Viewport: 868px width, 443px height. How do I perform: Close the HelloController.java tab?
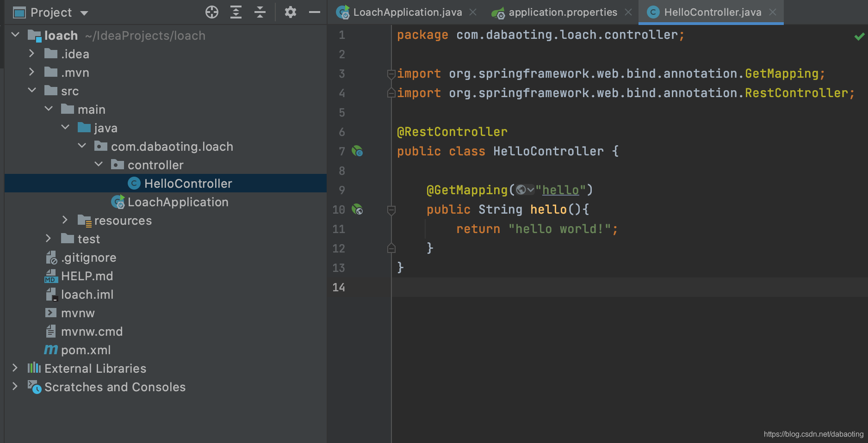(x=773, y=12)
